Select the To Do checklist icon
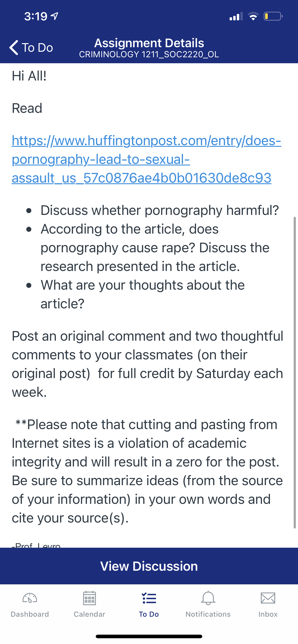This screenshot has height=644, width=298. 149,598
